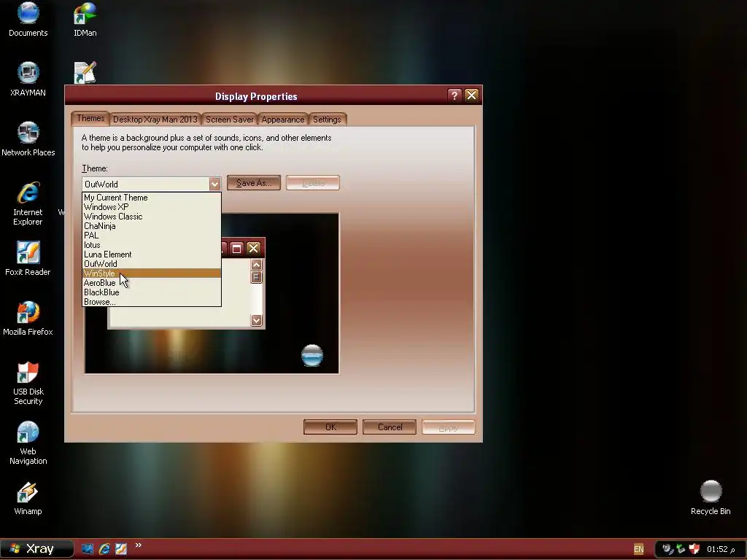Choose Browse... in the theme list
Viewport: 747px width, 560px height.
click(x=152, y=302)
